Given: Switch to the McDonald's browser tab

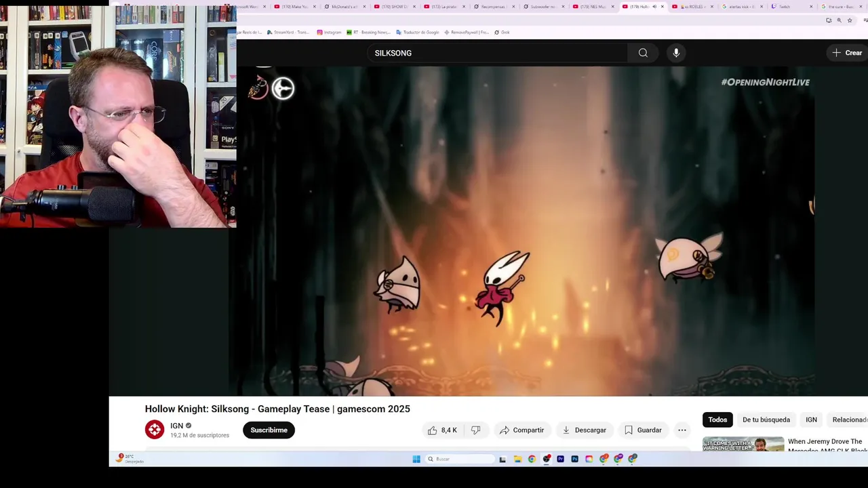Looking at the screenshot, I should click(x=345, y=7).
